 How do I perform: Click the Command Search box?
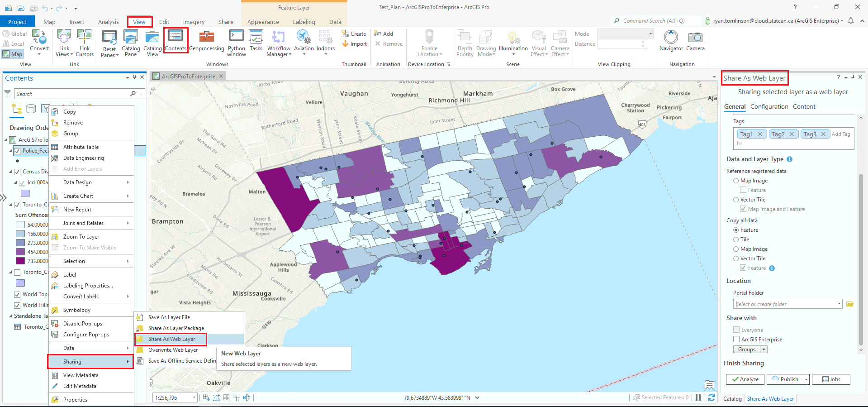[655, 21]
